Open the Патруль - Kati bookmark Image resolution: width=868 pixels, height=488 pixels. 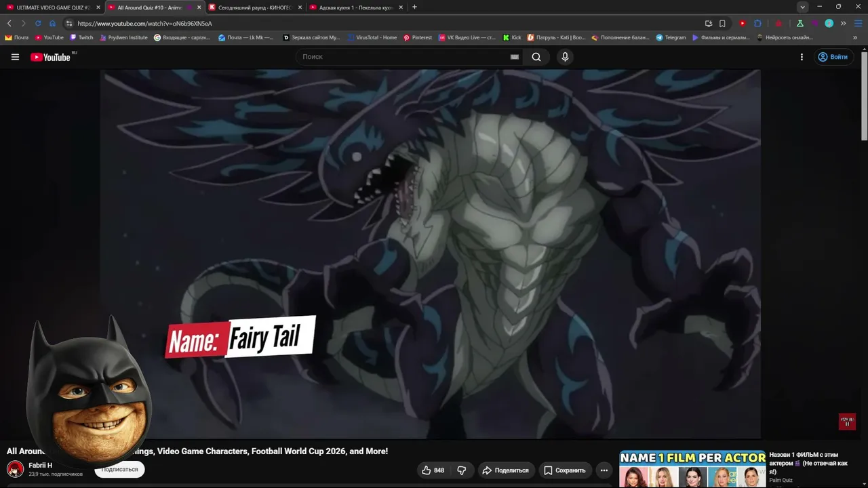point(556,37)
